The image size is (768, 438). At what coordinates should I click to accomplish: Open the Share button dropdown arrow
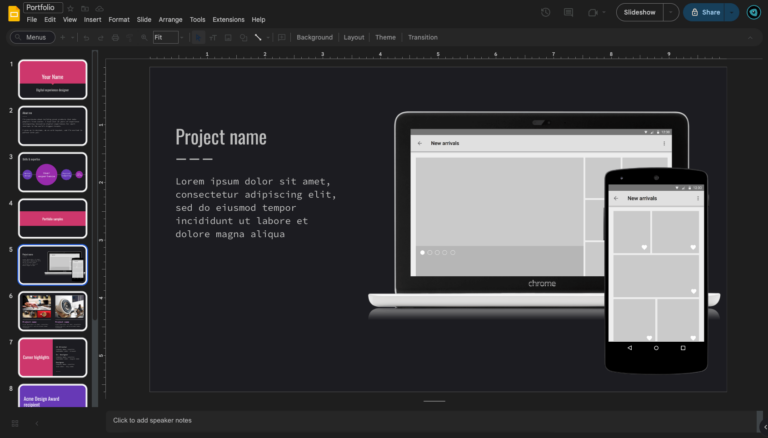pos(731,12)
